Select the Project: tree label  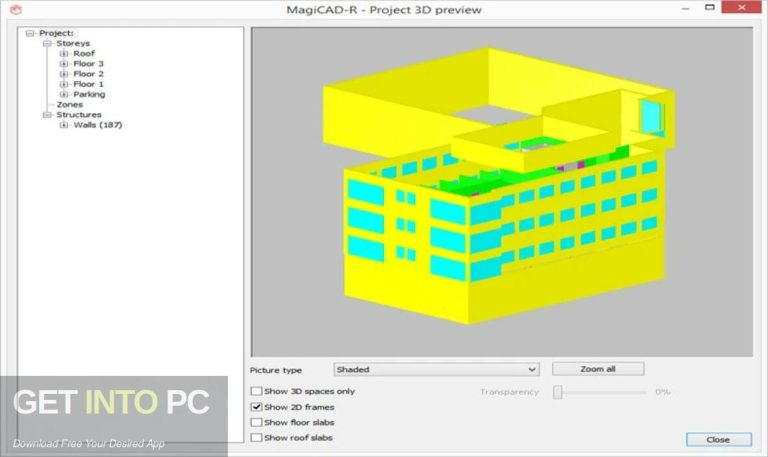(x=56, y=33)
